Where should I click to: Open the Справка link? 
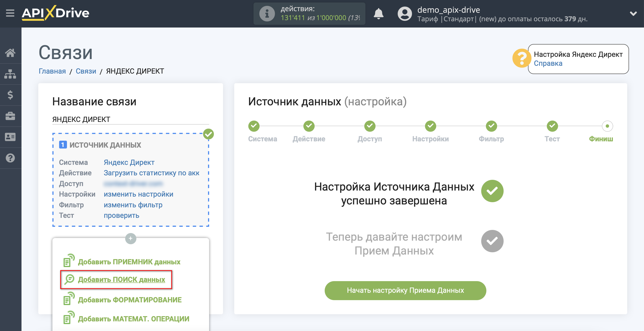point(548,63)
